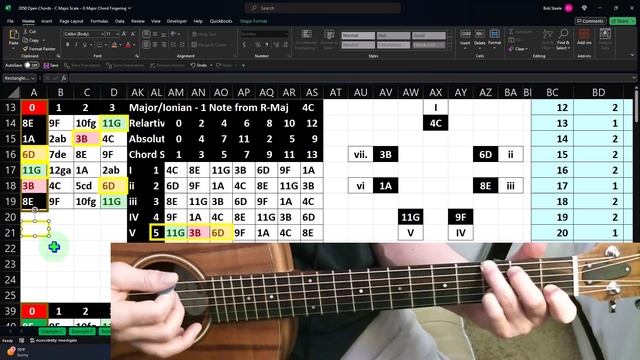Click the Accounting Number Format dollar icon
Image resolution: width=640 pixels, height=360 pixels.
[x=244, y=44]
